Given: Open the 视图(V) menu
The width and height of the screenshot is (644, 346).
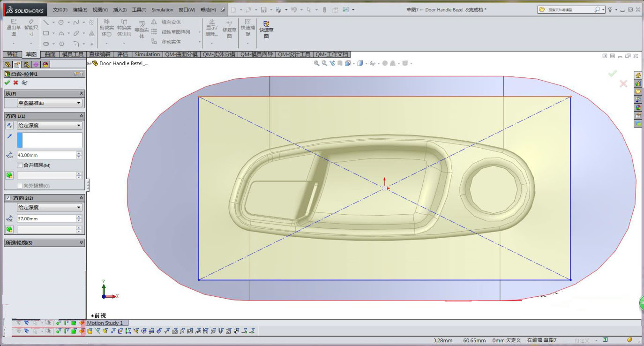Looking at the screenshot, I should pos(100,9).
